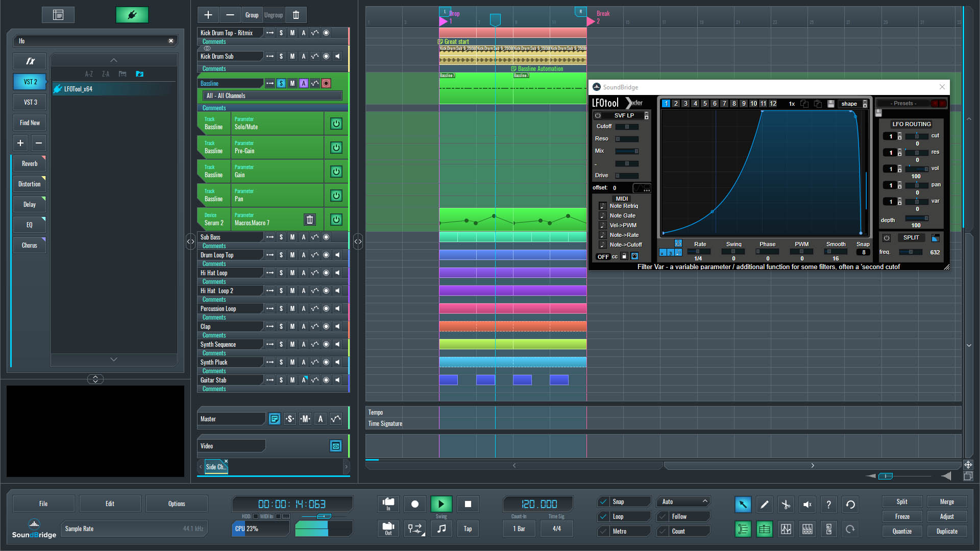Screen dimensions: 980x551
Task: Open Bassline All Channels dropdown
Action: pos(273,95)
